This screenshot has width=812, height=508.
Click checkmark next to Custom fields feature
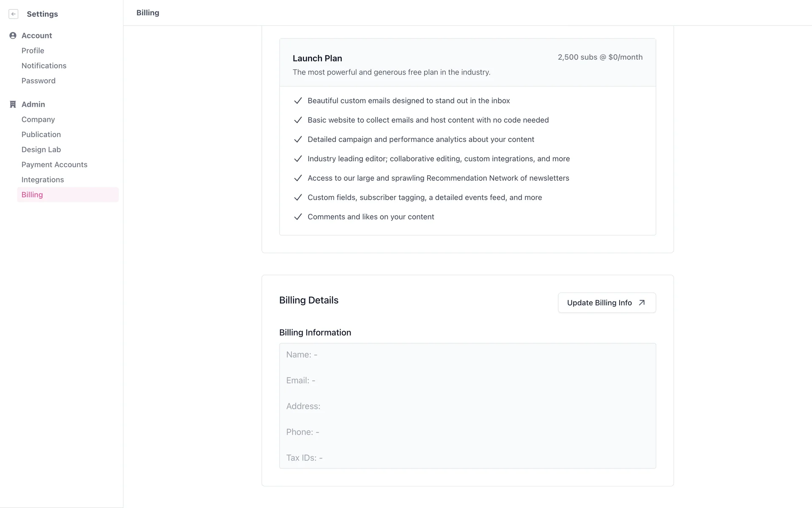pos(298,197)
